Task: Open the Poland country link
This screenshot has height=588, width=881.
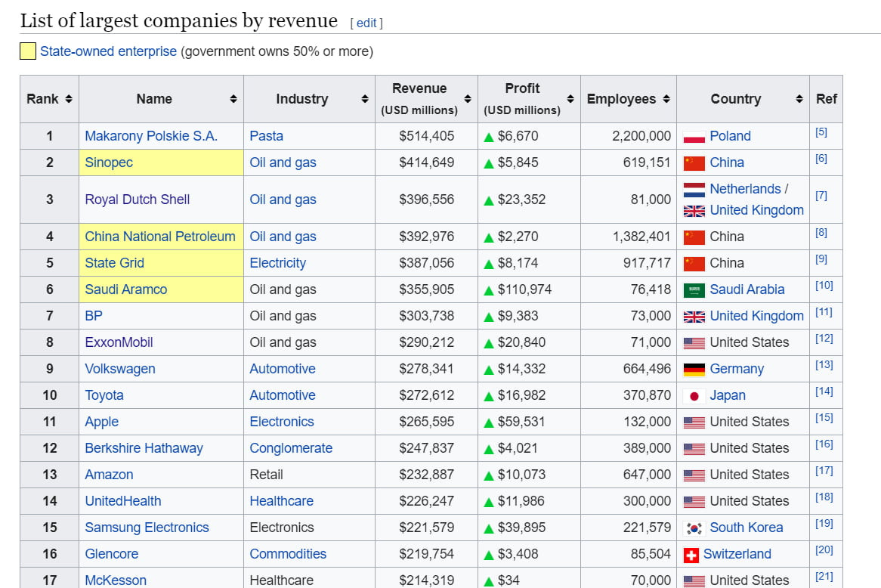Action: [x=730, y=136]
